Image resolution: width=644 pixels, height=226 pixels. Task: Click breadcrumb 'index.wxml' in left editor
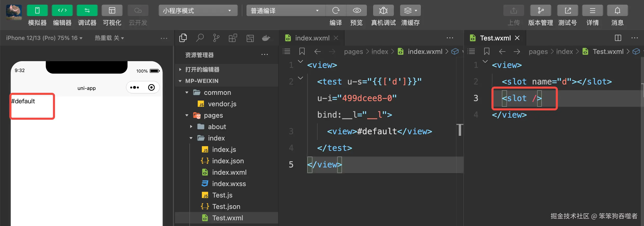pyautogui.click(x=425, y=52)
